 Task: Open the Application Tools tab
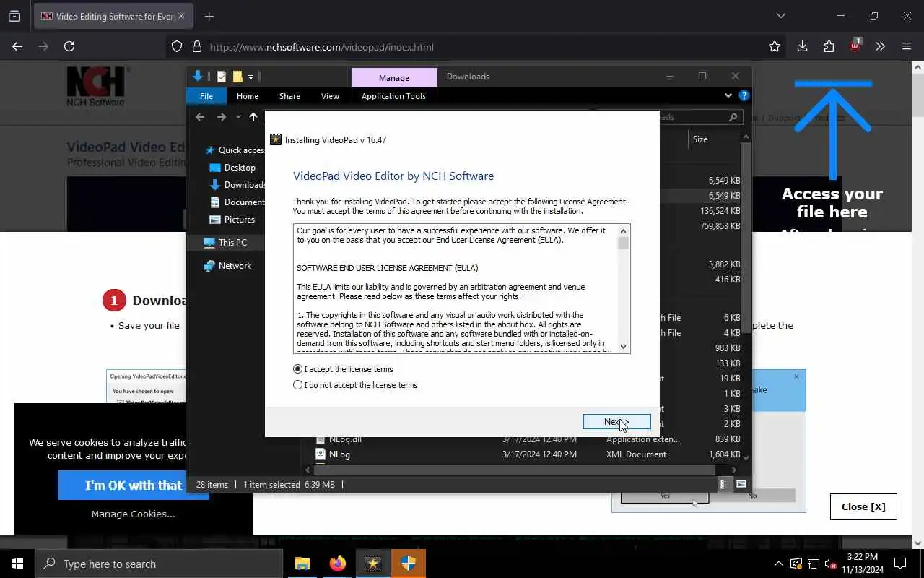(393, 96)
